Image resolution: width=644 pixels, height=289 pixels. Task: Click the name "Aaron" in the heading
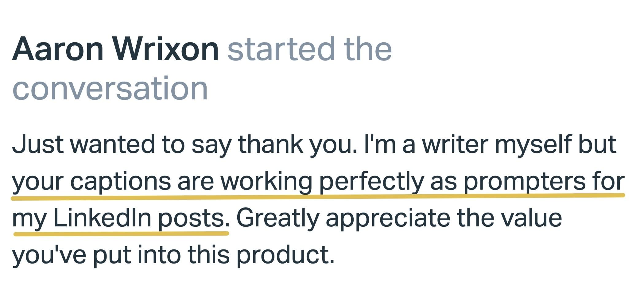(x=58, y=49)
